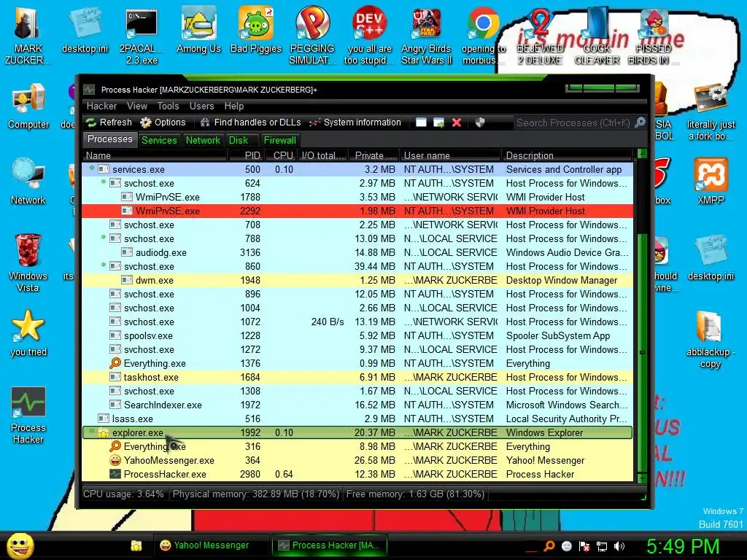Sort by the Description column header

tap(567, 155)
